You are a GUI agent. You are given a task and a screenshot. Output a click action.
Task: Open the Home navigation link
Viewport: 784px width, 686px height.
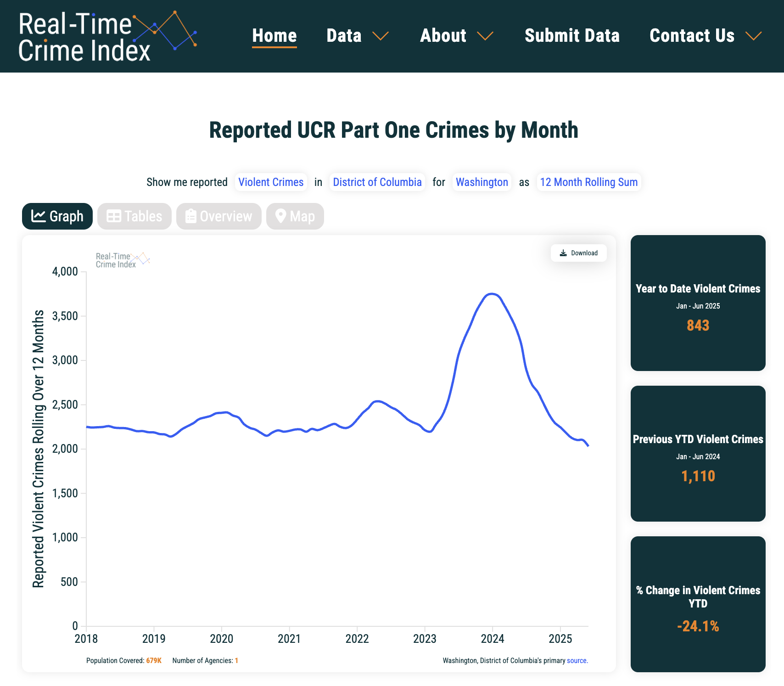tap(274, 36)
